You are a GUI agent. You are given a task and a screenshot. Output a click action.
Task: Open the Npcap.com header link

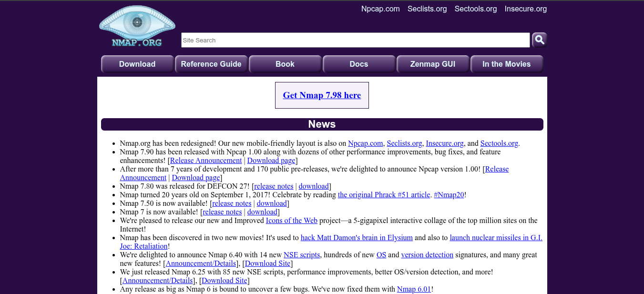[380, 9]
